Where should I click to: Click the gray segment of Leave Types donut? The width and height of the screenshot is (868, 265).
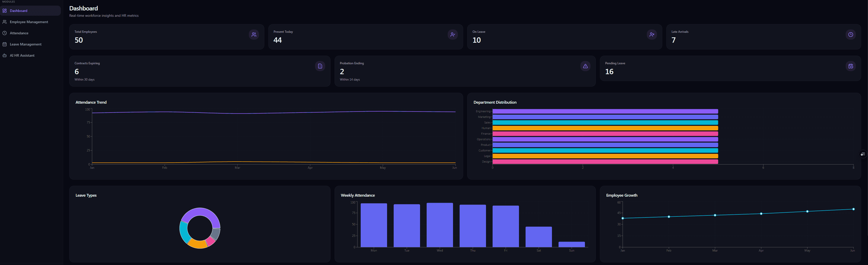click(216, 233)
